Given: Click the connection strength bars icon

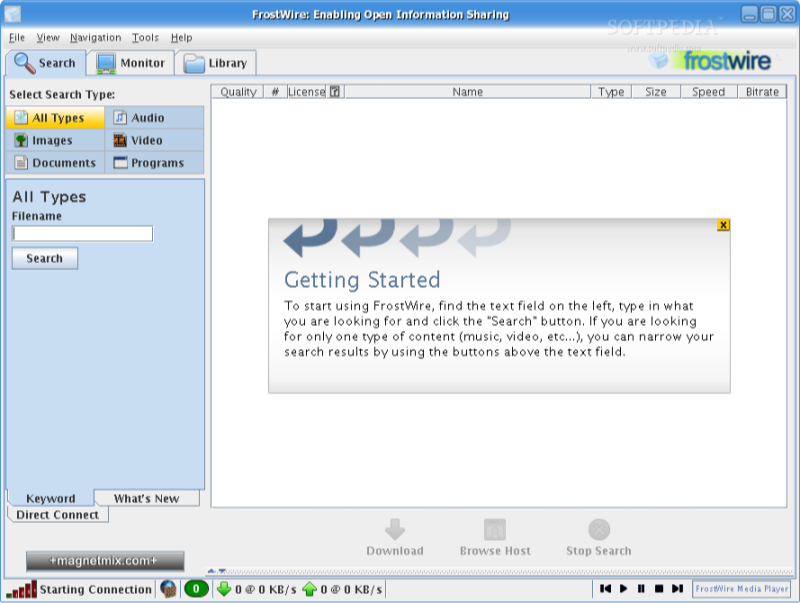Looking at the screenshot, I should [21, 589].
